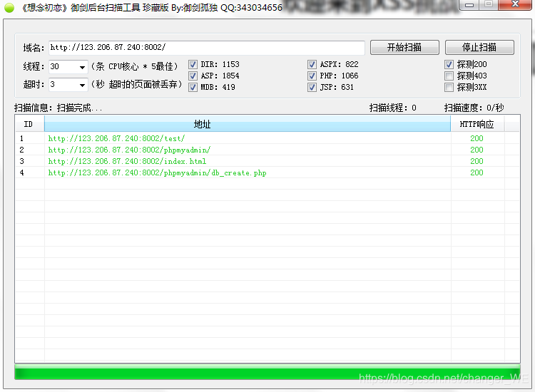Image resolution: width=535 pixels, height=392 pixels.
Task: Toggle the DIR: 1153 checkbox
Action: click(x=193, y=64)
